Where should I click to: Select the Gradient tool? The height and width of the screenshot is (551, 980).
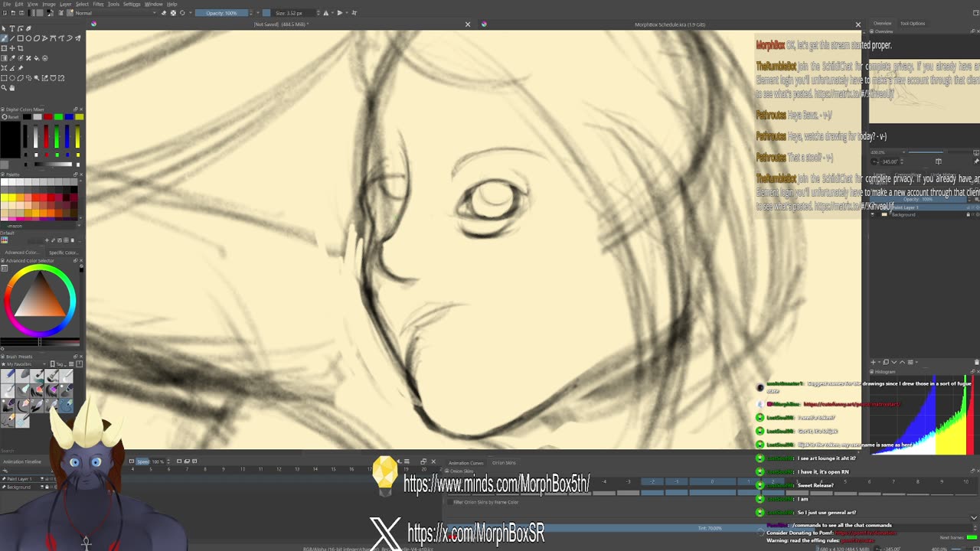click(5, 58)
